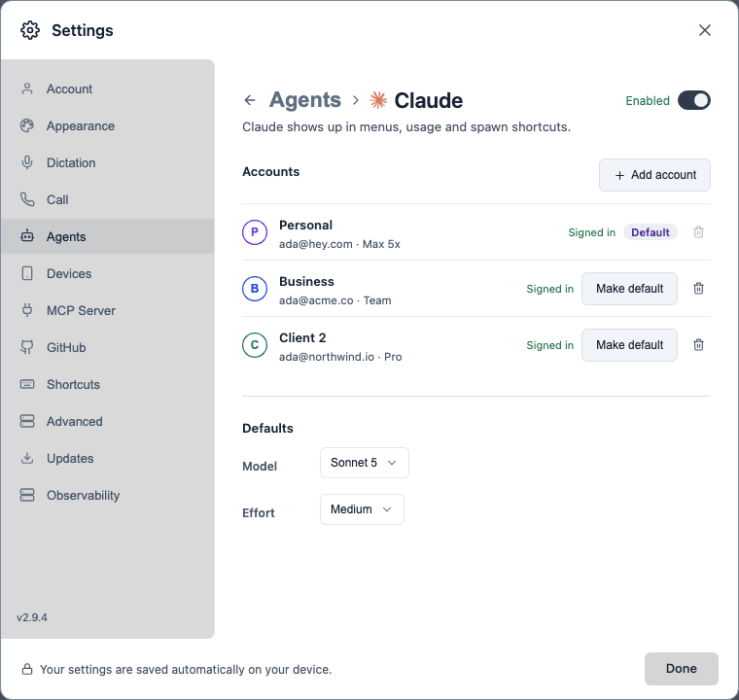Click the lock icon in the footer
This screenshot has width=739, height=700.
point(27,669)
